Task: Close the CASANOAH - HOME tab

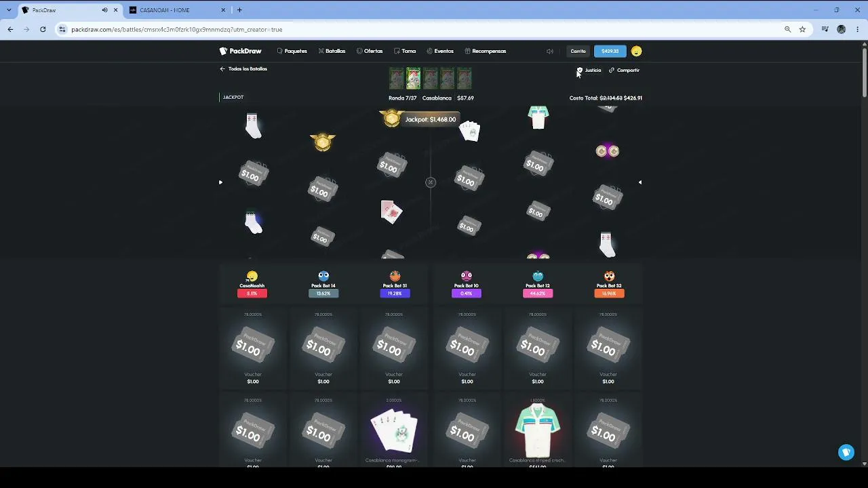Action: point(223,10)
